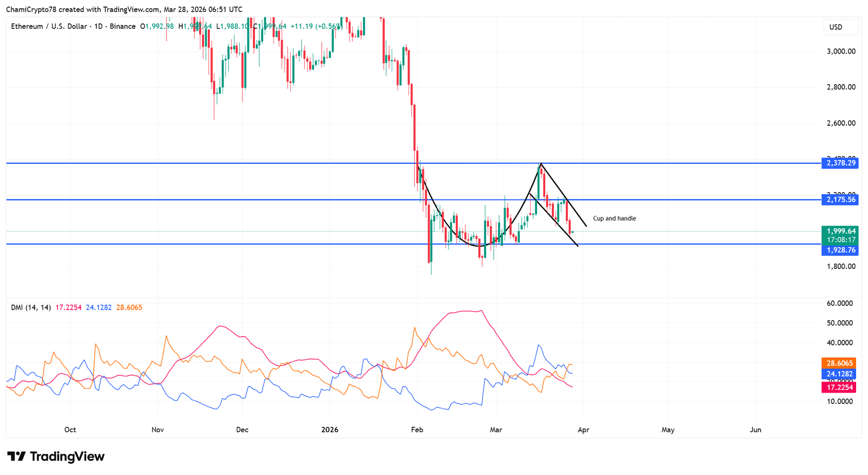Screen dimensions: 868x475
Task: Select the "Cup and handle" text annotation
Action: tap(614, 219)
